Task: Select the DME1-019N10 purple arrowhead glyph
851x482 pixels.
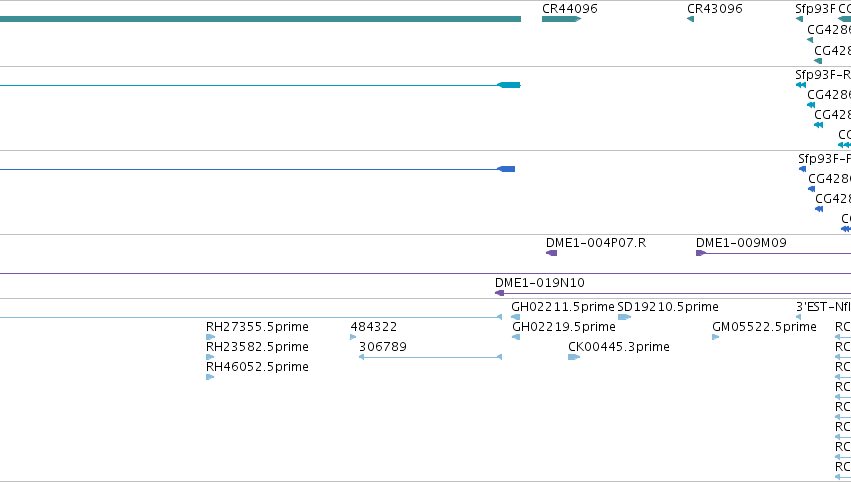Action: click(499, 293)
